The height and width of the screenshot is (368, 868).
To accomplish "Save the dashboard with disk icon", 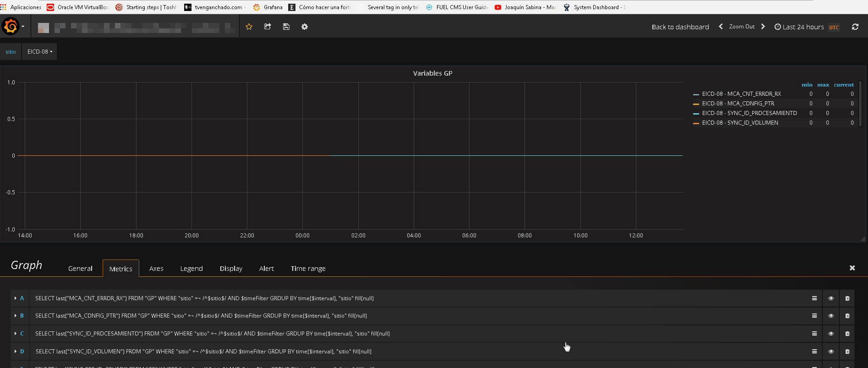I will [286, 27].
